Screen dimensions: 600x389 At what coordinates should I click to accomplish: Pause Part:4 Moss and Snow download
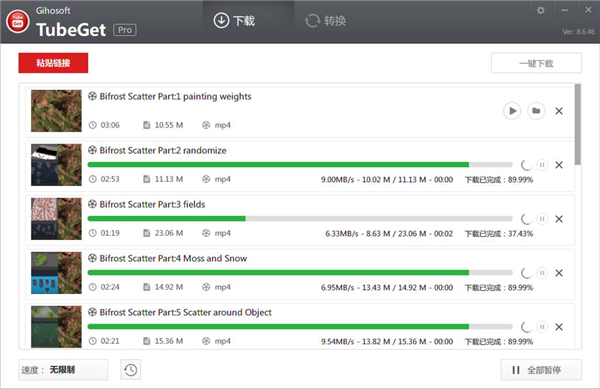point(542,273)
